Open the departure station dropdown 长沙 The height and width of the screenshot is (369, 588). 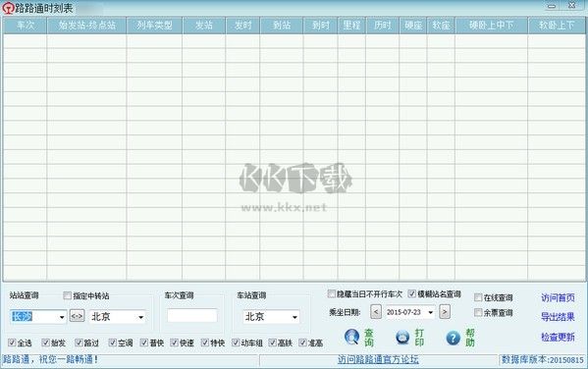(62, 317)
